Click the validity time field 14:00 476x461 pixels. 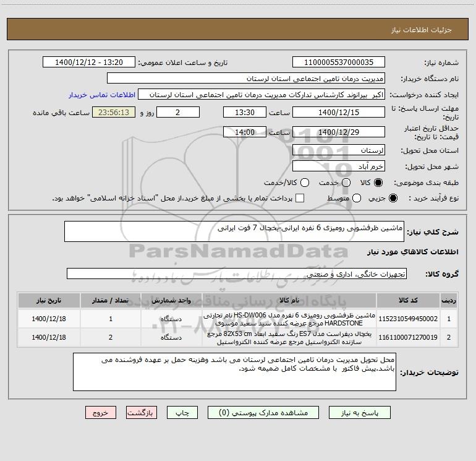tap(245, 132)
